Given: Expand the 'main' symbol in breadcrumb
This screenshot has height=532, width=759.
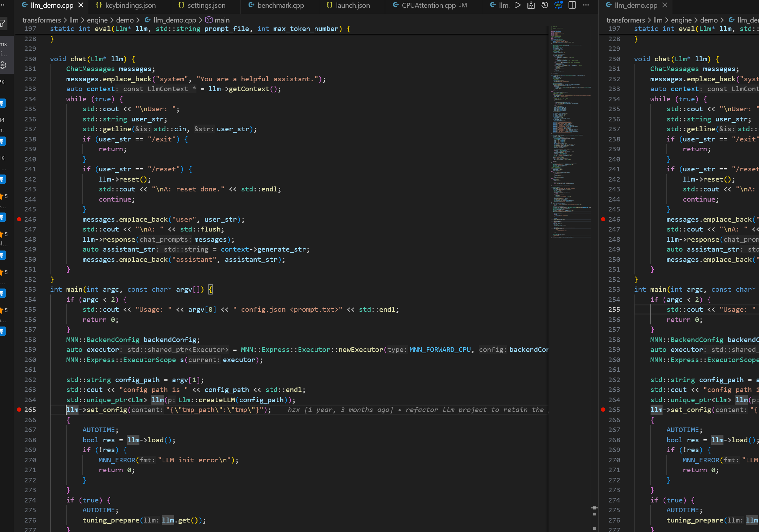Looking at the screenshot, I should point(222,20).
